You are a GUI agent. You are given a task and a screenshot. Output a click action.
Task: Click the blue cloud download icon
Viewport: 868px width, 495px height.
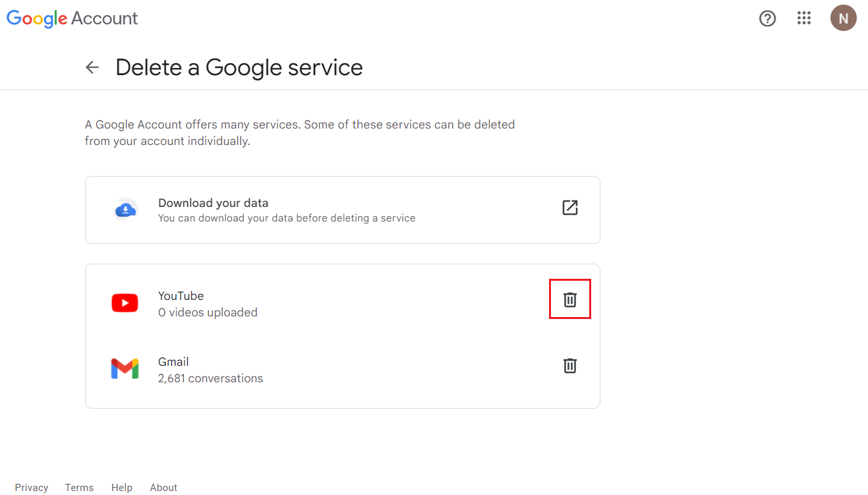click(125, 210)
